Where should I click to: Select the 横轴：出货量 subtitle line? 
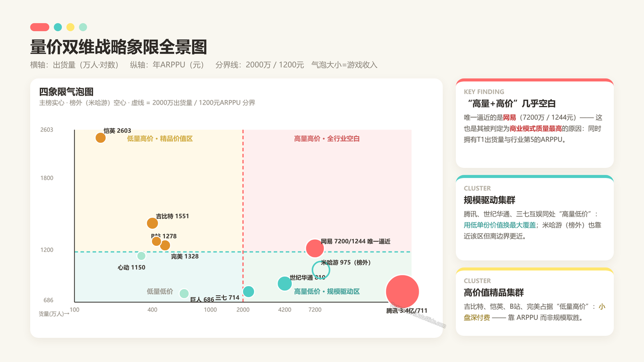204,65
